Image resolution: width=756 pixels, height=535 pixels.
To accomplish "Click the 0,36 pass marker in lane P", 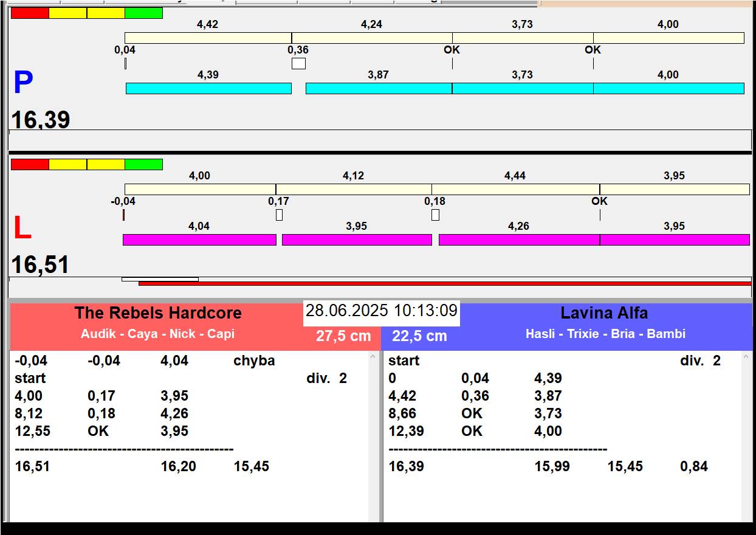I will [x=298, y=63].
